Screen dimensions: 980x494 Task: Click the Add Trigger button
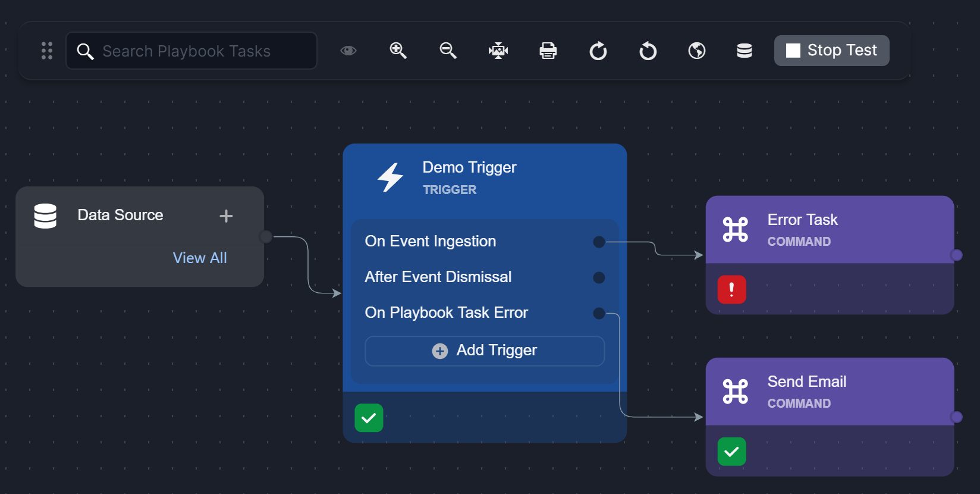[x=485, y=351]
